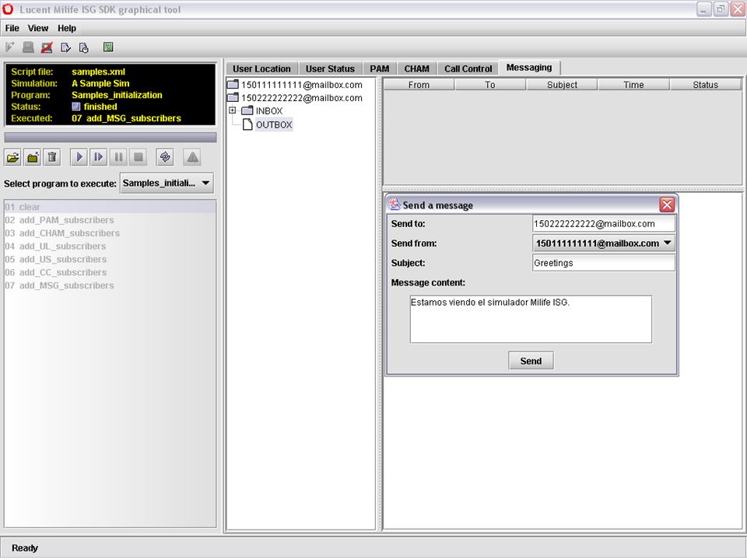Click the Ready status bar text
The height and width of the screenshot is (560, 747).
(25, 548)
